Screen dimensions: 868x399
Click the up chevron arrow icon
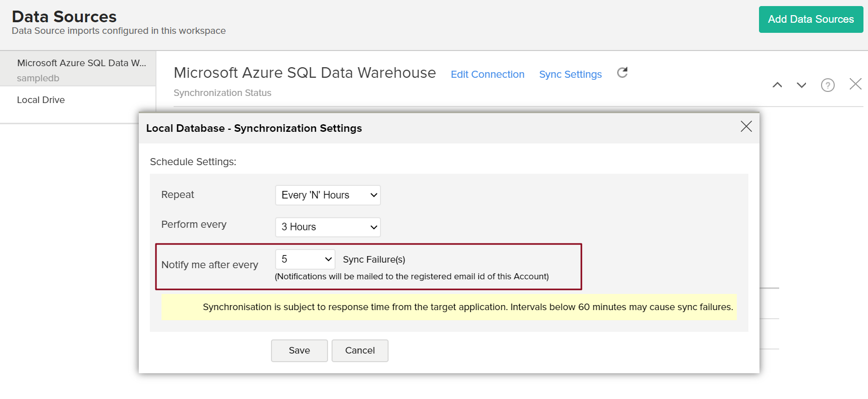[777, 85]
